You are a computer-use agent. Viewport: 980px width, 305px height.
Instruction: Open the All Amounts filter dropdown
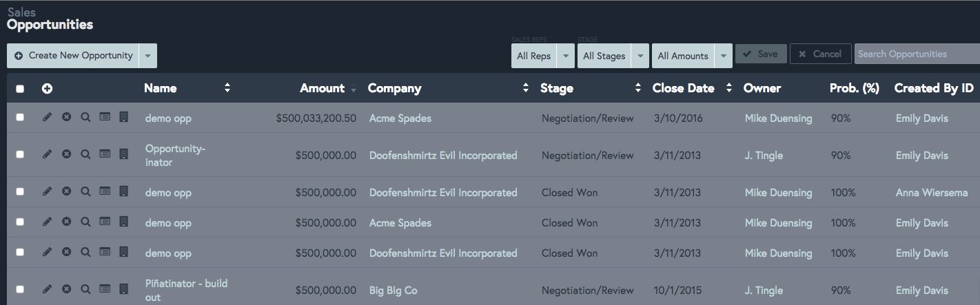coord(691,56)
